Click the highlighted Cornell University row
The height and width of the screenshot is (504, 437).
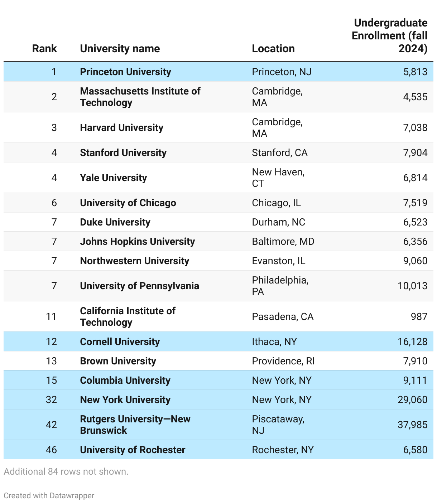coord(218,341)
